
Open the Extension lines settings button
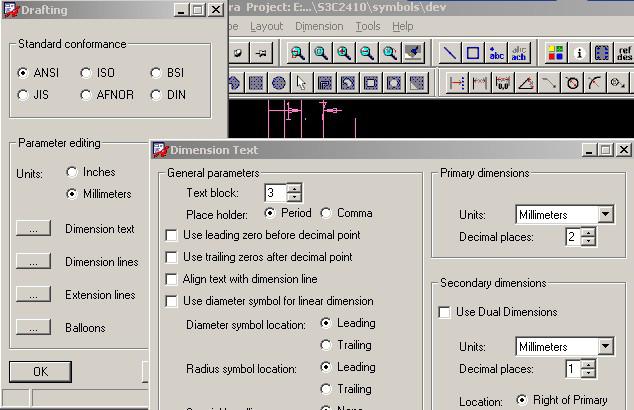(34, 295)
